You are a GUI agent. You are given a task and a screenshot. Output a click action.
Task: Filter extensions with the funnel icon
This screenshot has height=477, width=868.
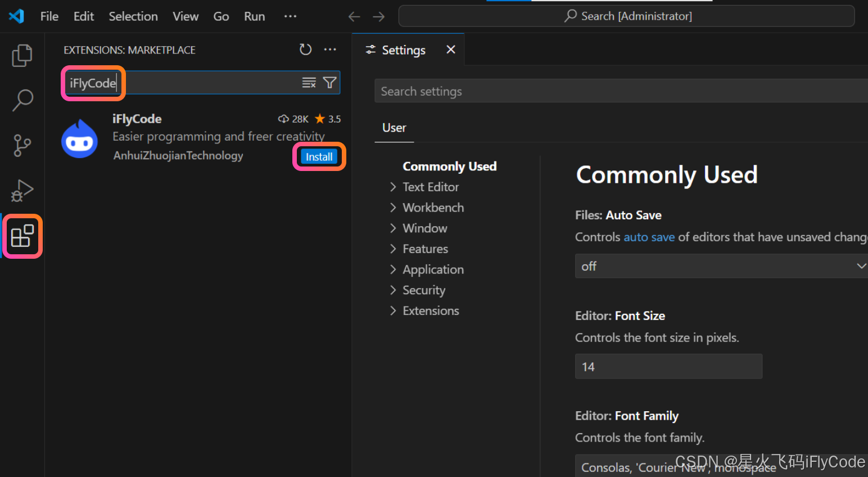click(x=330, y=83)
